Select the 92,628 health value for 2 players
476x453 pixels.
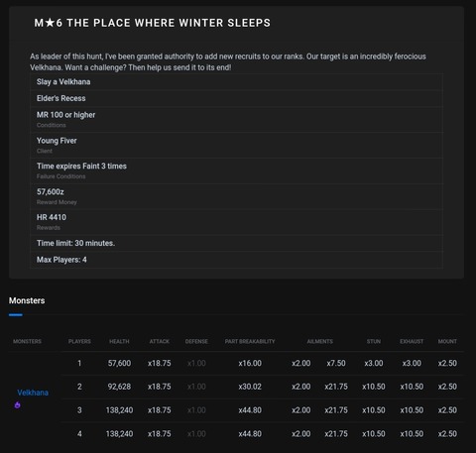click(119, 387)
